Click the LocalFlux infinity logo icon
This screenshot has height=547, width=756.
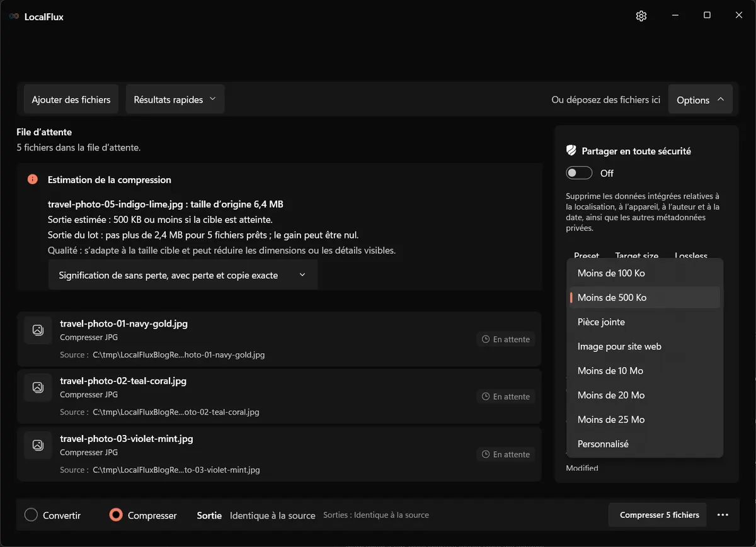pos(14,16)
